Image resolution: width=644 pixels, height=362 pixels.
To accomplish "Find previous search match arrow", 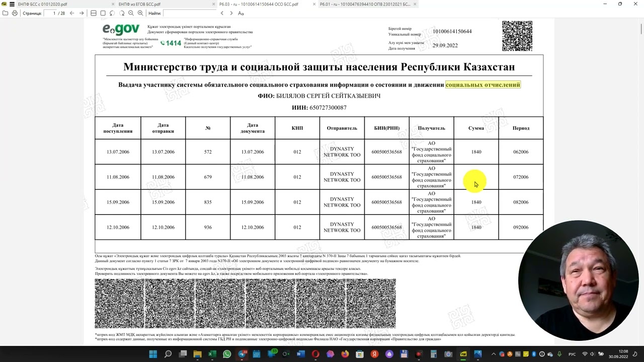I will pyautogui.click(x=222, y=13).
